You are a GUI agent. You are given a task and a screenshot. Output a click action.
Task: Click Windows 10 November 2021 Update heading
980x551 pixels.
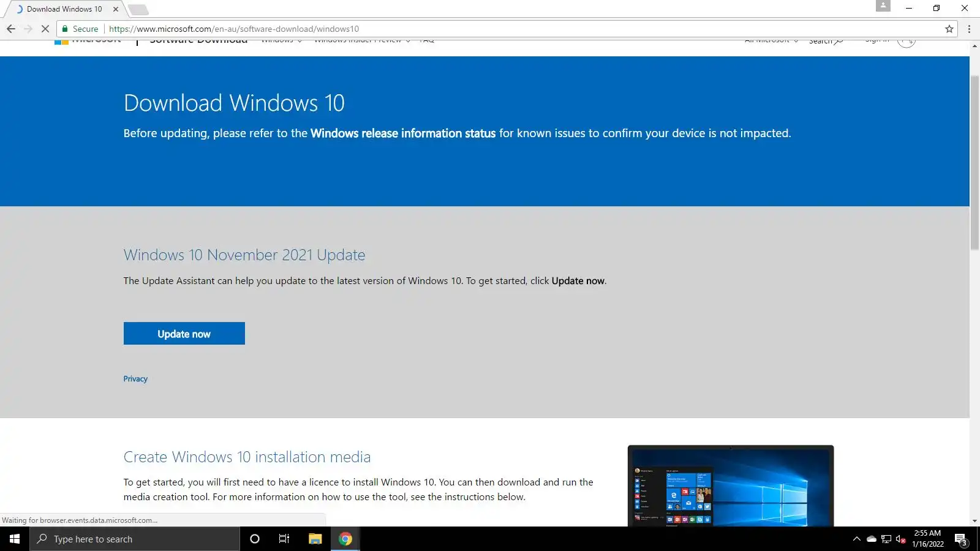tap(244, 255)
